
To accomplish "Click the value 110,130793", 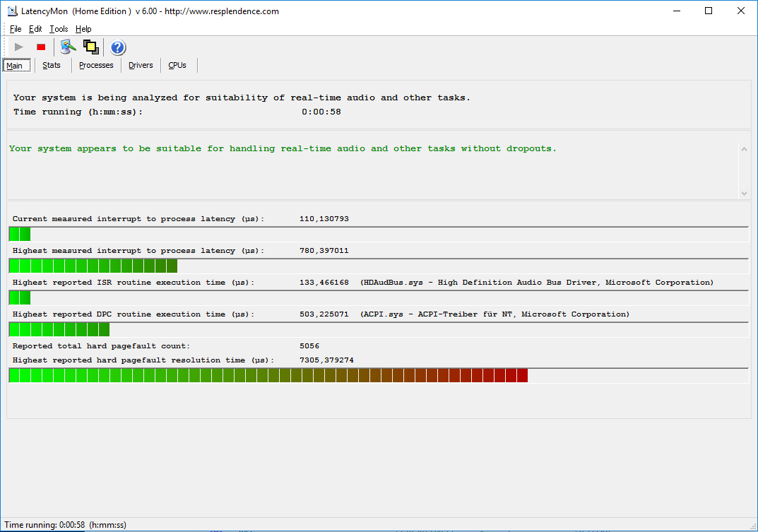I will (324, 218).
